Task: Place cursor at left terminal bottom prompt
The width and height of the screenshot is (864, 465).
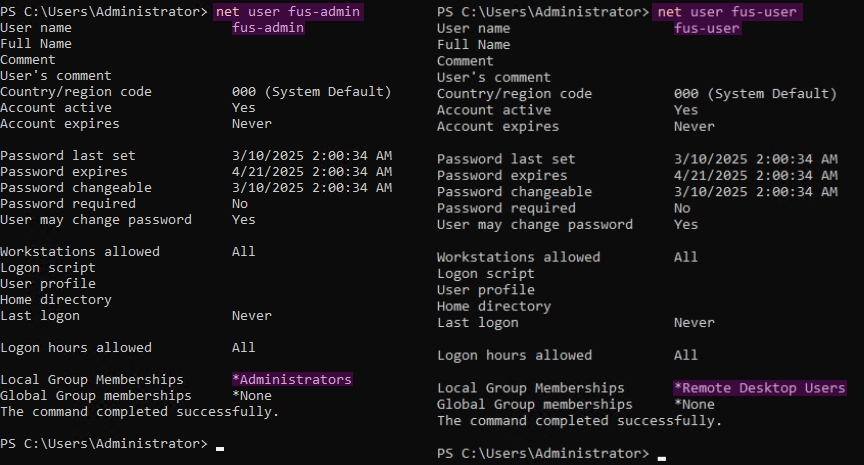Action: point(220,444)
